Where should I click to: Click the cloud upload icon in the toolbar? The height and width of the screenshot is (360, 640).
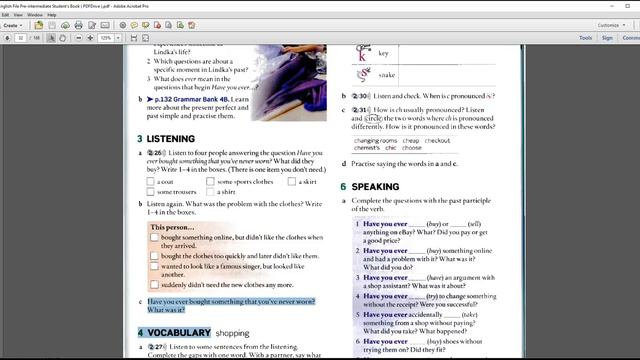tap(65, 25)
